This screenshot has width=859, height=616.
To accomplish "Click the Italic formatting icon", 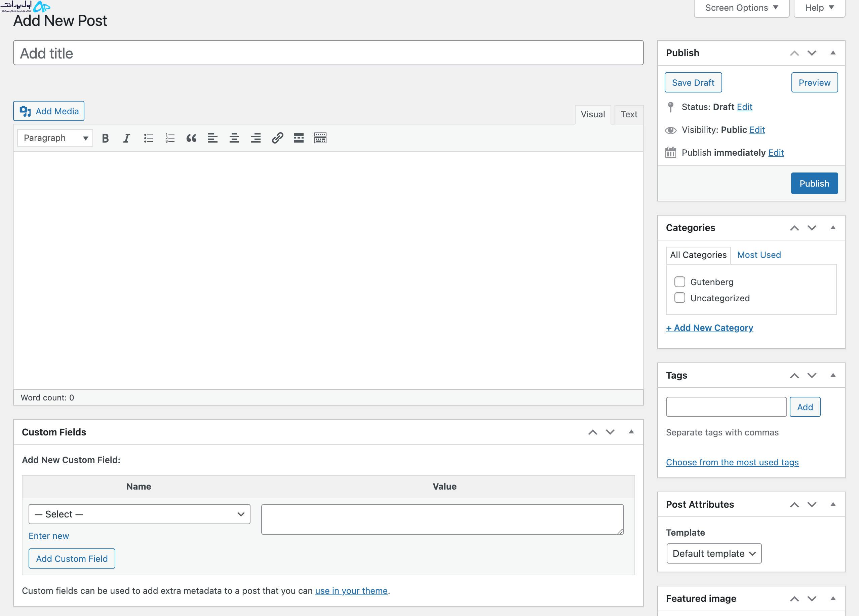I will pos(127,138).
